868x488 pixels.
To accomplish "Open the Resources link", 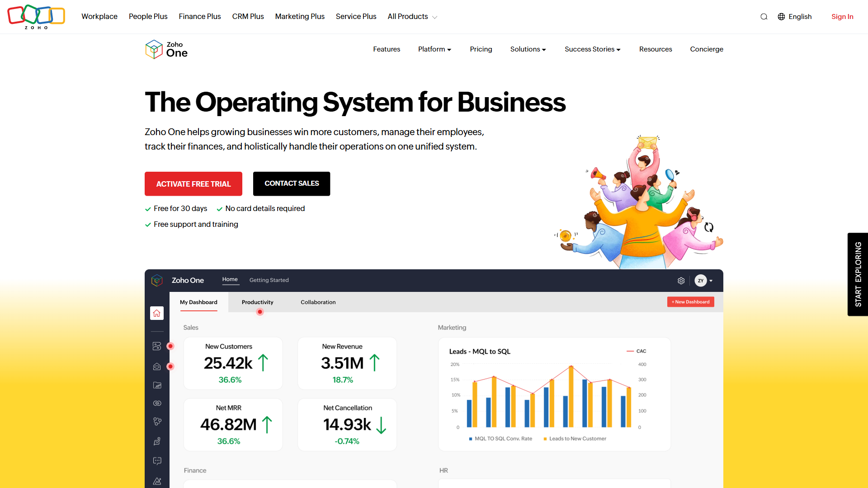I will tap(656, 49).
